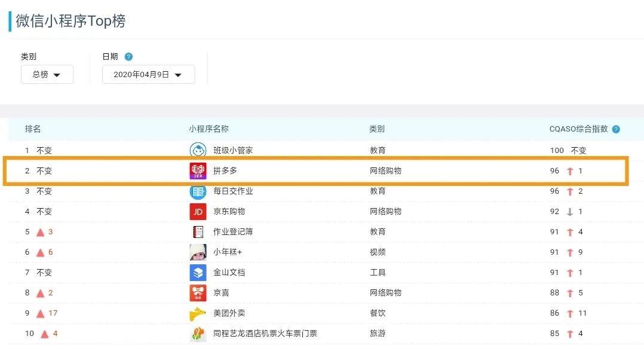Click the 金山文档 app icon
644x345 pixels.
coord(198,272)
